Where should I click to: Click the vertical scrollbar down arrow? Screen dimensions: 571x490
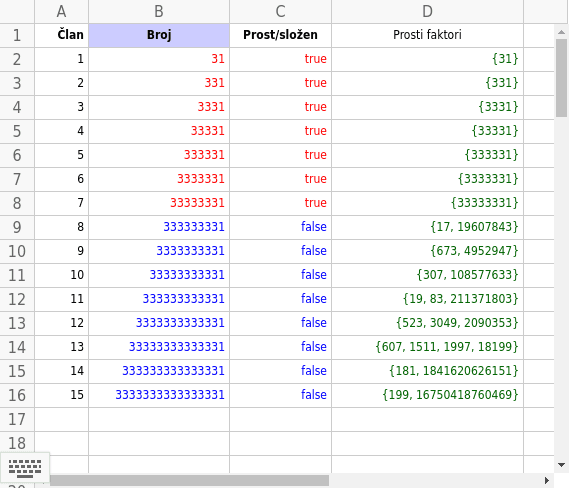tap(561, 465)
